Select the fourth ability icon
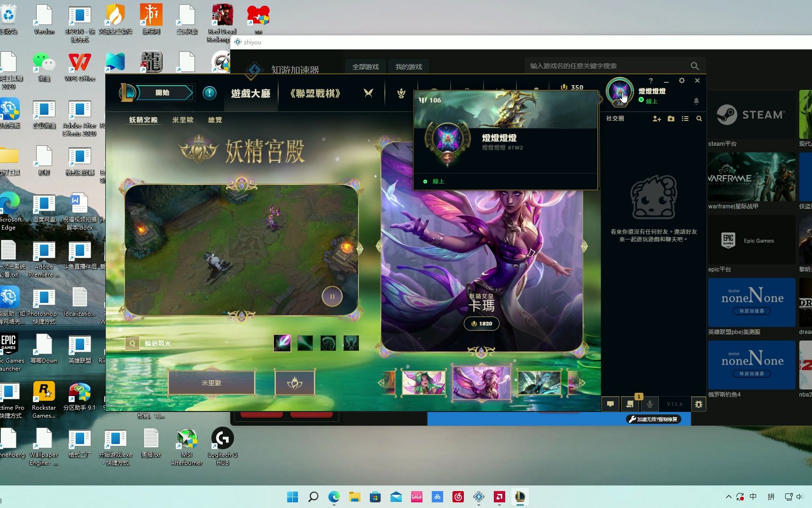812x508 pixels. pyautogui.click(x=351, y=343)
